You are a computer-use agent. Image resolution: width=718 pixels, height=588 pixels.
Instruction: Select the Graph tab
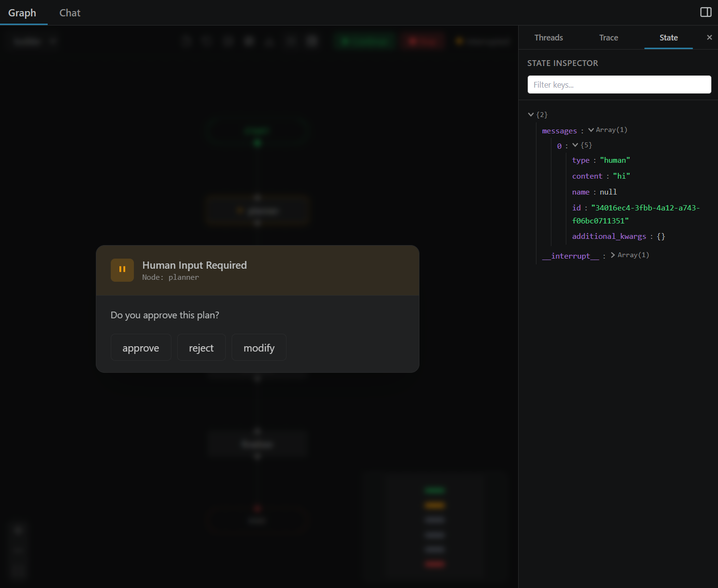[22, 13]
